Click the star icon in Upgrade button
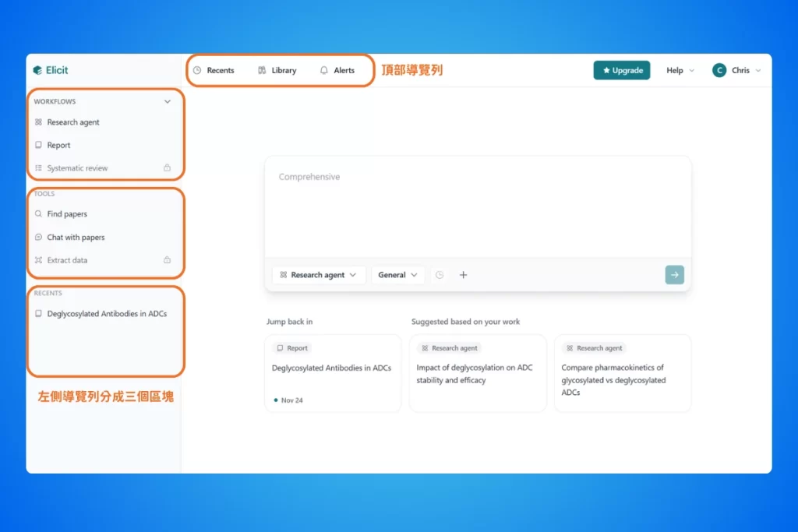 [x=606, y=70]
